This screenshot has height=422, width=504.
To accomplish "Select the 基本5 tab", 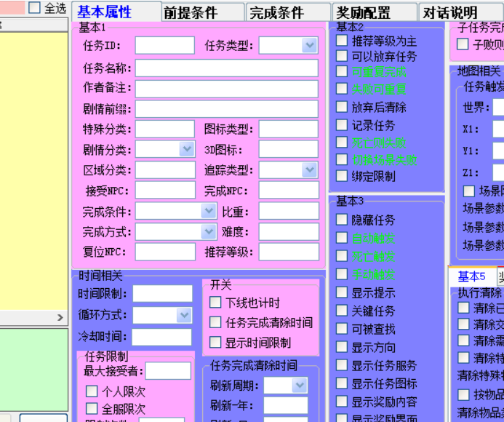I will (471, 276).
